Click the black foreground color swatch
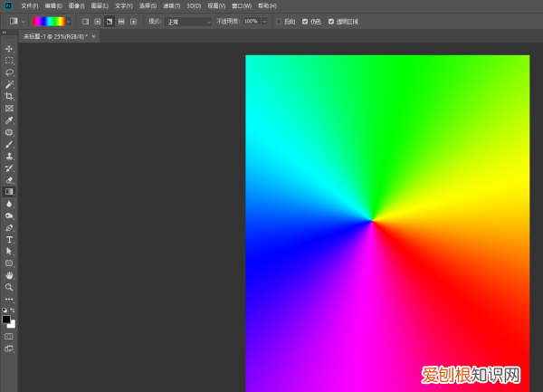This screenshot has width=543, height=392. click(x=6, y=320)
